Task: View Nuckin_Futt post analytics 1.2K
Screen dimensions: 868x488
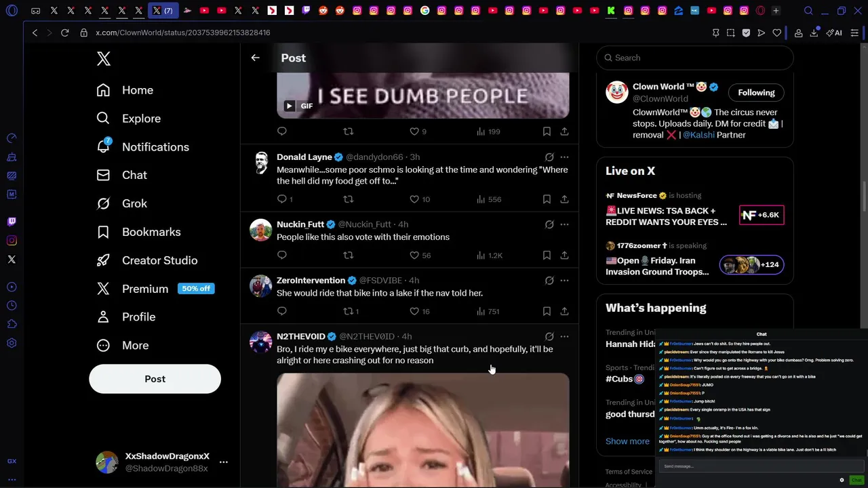Action: 489,256
